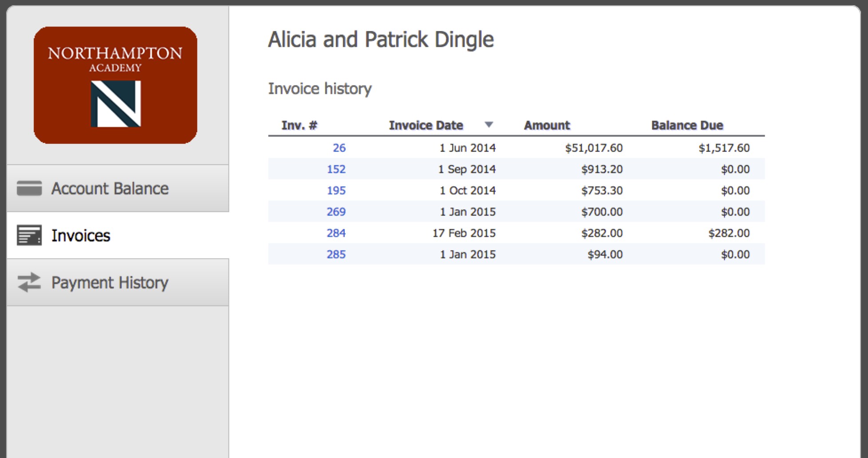Click the Invoices document icon
Viewport: 868px width, 458px height.
29,235
